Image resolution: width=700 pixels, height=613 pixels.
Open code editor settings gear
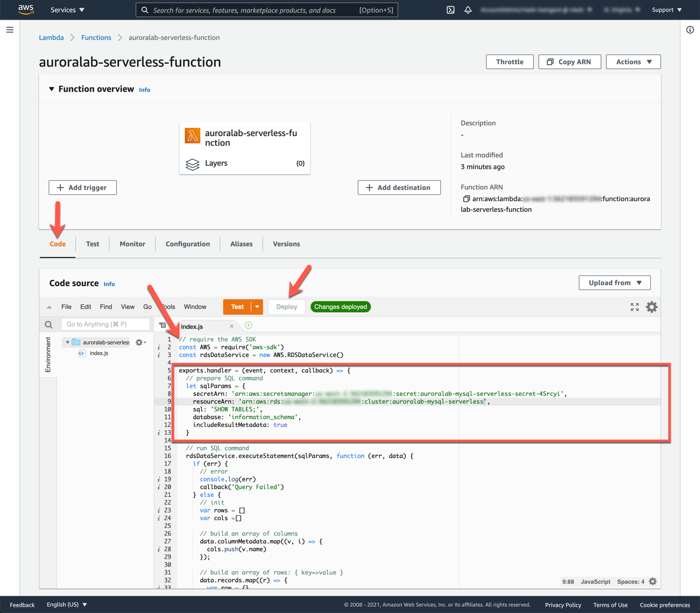click(x=651, y=307)
